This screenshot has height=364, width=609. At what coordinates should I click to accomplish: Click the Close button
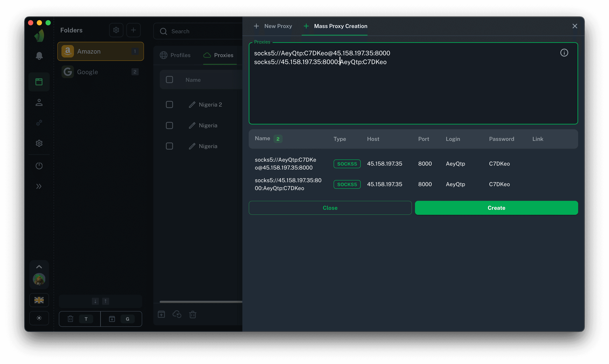330,208
